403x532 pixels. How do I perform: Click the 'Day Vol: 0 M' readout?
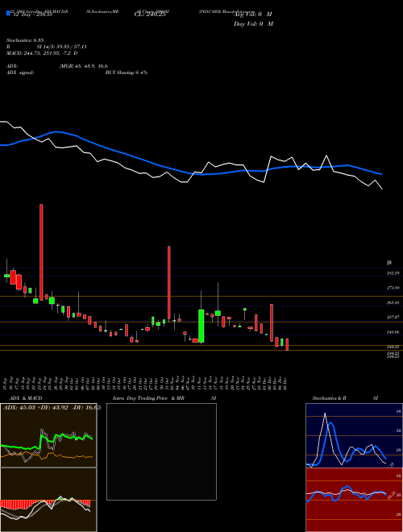253,24
